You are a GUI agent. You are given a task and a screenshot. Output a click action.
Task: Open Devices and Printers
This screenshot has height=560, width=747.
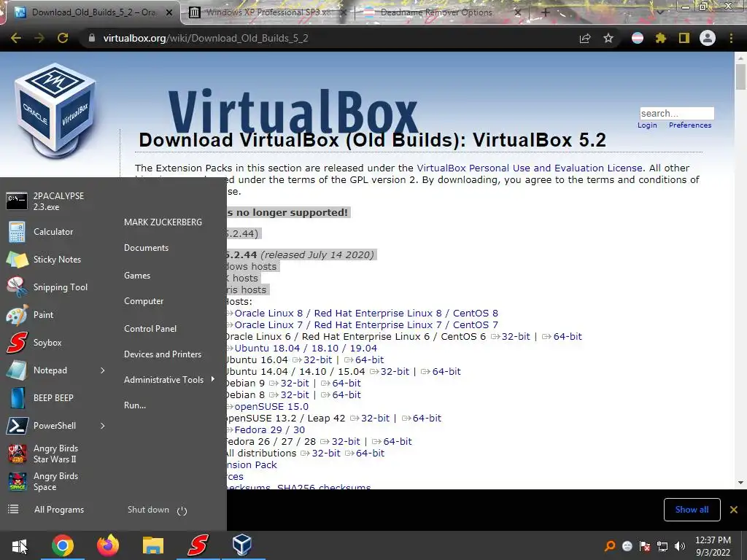(x=163, y=354)
